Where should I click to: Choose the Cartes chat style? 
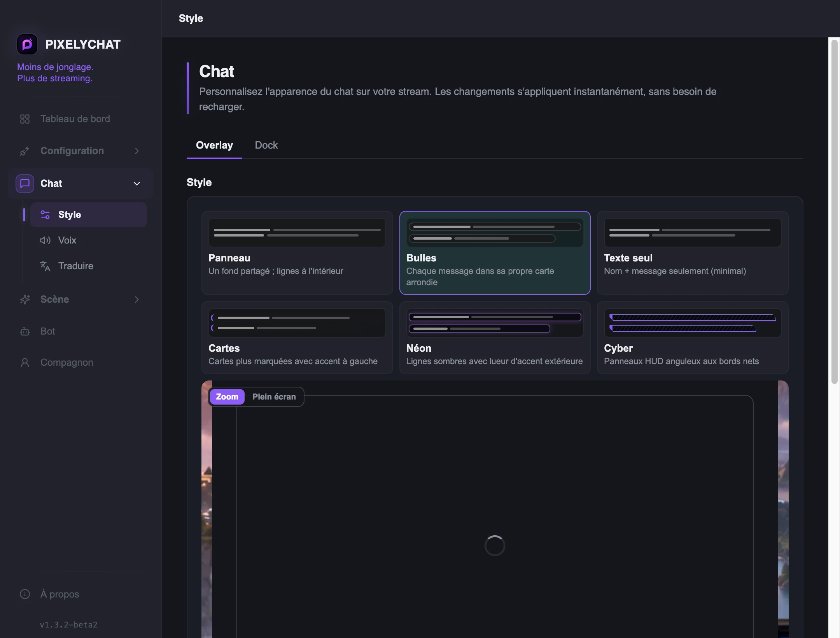[297, 338]
